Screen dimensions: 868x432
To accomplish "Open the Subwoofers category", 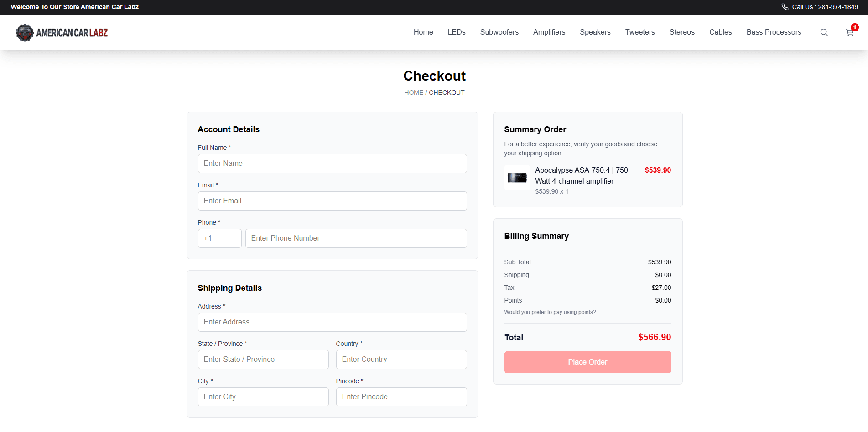I will [499, 32].
